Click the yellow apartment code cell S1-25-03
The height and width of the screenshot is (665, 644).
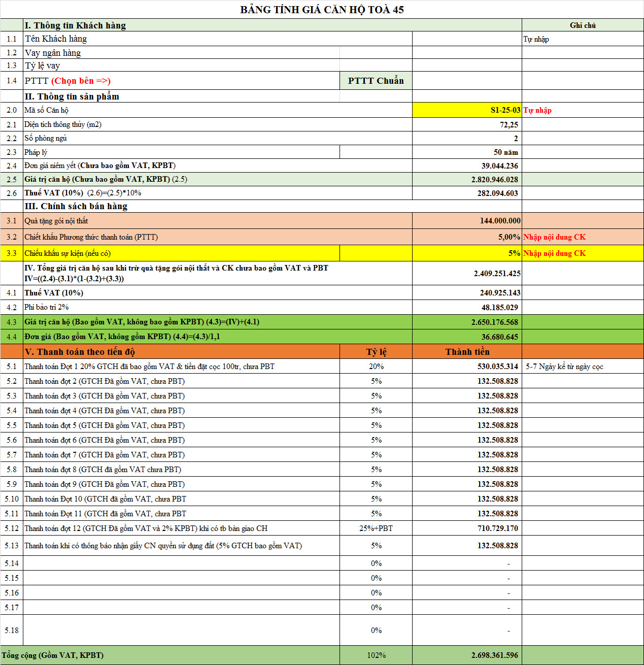tap(466, 110)
